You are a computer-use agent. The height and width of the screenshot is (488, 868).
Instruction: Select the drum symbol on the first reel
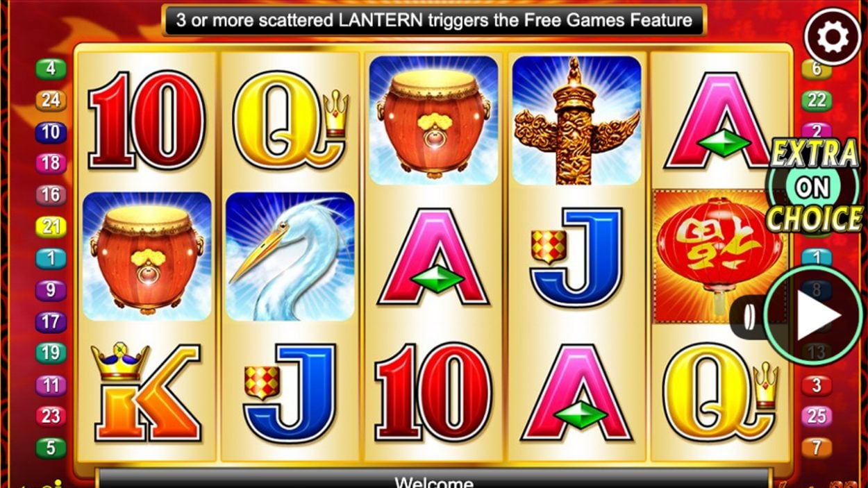coord(147,256)
